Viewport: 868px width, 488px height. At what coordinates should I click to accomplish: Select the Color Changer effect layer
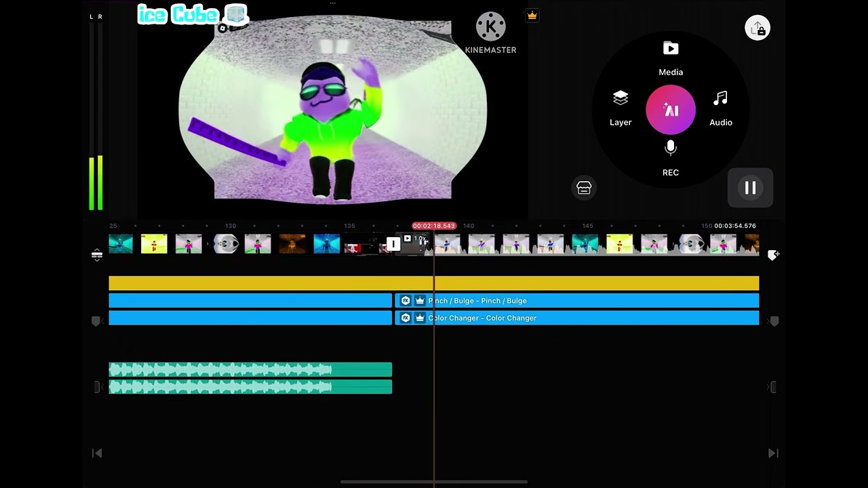pyautogui.click(x=577, y=317)
